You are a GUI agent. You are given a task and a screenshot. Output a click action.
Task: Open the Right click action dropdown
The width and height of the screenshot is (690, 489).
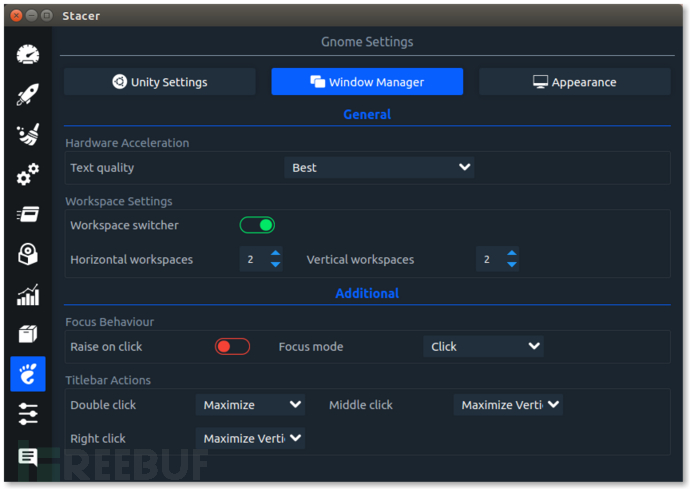coord(250,438)
